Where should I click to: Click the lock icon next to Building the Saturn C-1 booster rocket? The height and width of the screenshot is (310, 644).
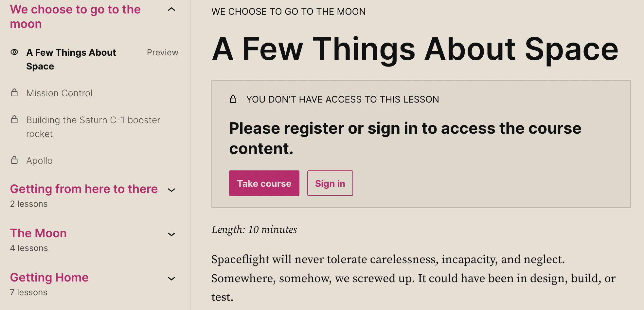pos(14,120)
